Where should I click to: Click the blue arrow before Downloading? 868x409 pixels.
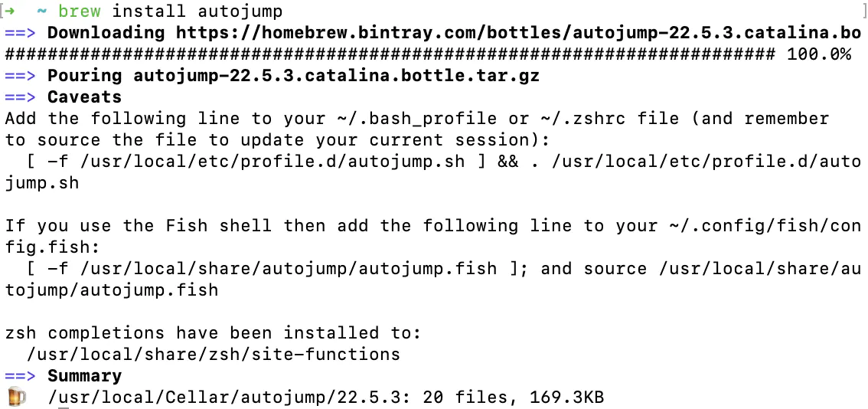(20, 33)
